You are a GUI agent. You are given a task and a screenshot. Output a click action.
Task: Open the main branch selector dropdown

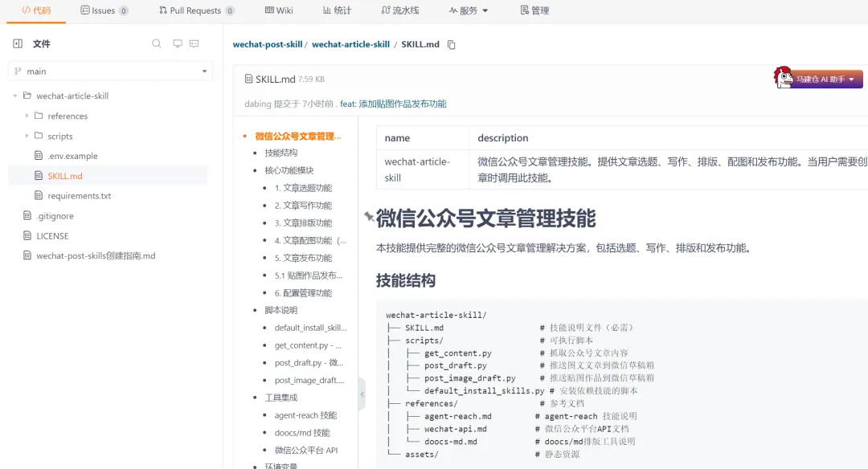110,71
